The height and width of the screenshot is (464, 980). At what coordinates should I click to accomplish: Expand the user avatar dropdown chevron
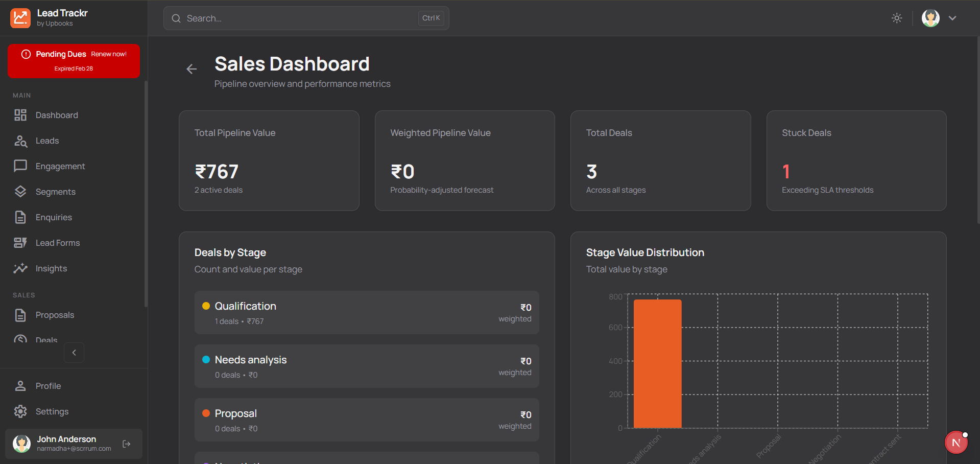point(952,18)
